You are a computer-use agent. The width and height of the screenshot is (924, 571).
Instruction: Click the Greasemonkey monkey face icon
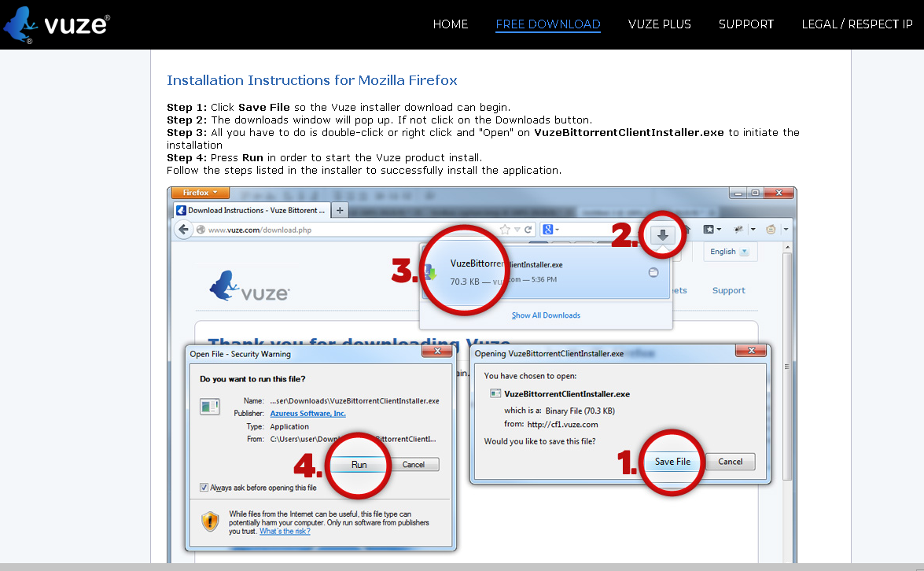point(771,229)
